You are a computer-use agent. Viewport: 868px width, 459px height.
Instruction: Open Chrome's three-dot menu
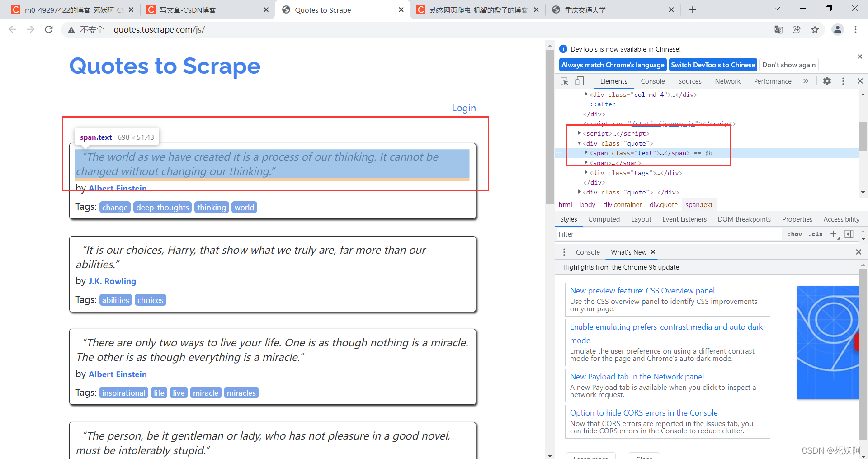point(855,29)
